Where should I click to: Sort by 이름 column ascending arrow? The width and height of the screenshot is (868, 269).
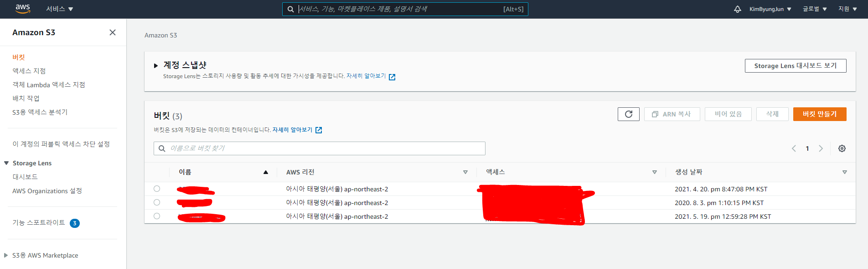coord(266,172)
